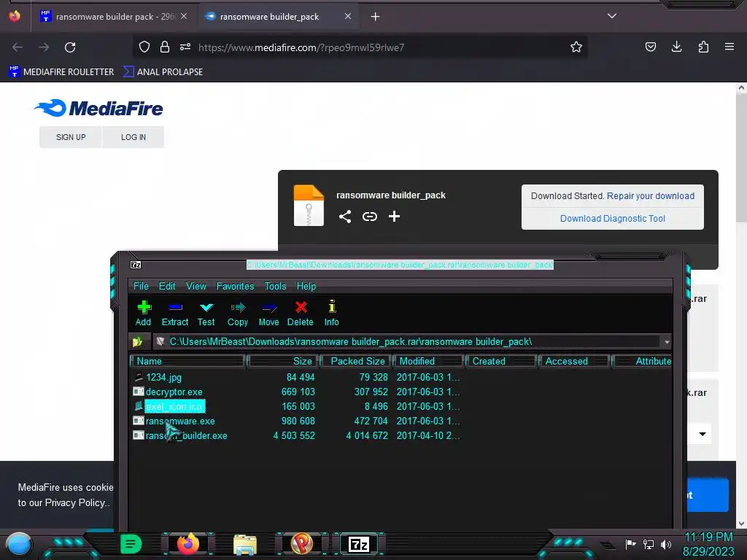Click the Extract toolbar icon

point(175,308)
